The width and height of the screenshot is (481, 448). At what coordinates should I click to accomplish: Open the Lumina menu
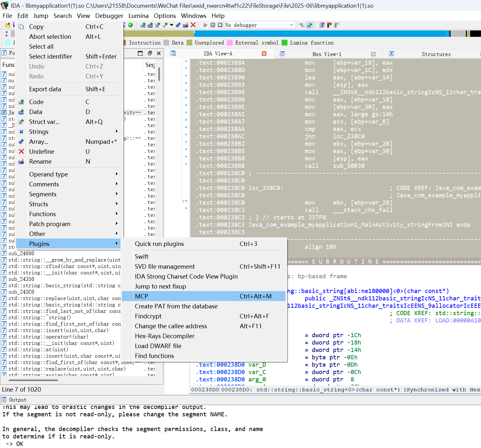[138, 16]
